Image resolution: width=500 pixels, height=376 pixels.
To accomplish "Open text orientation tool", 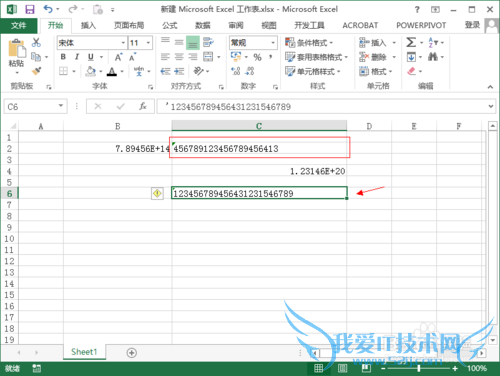I will (x=199, y=71).
